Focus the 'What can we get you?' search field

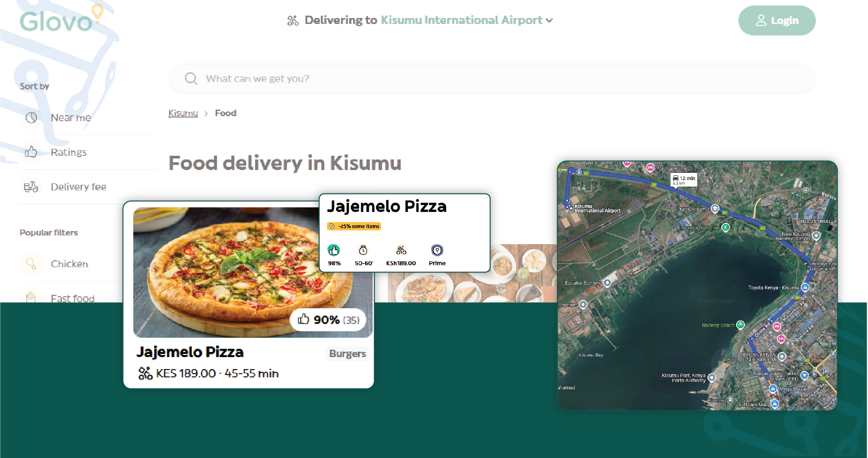pyautogui.click(x=492, y=79)
